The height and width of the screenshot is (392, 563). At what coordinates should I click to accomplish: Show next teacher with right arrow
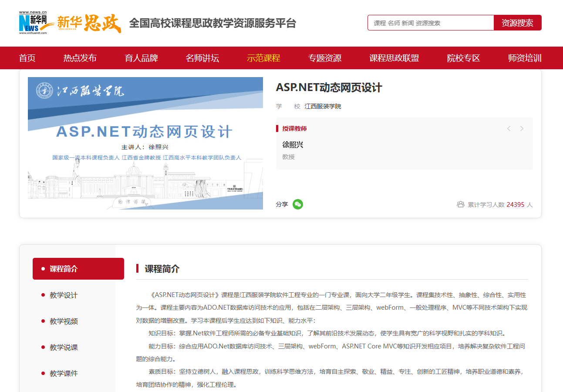pyautogui.click(x=522, y=128)
